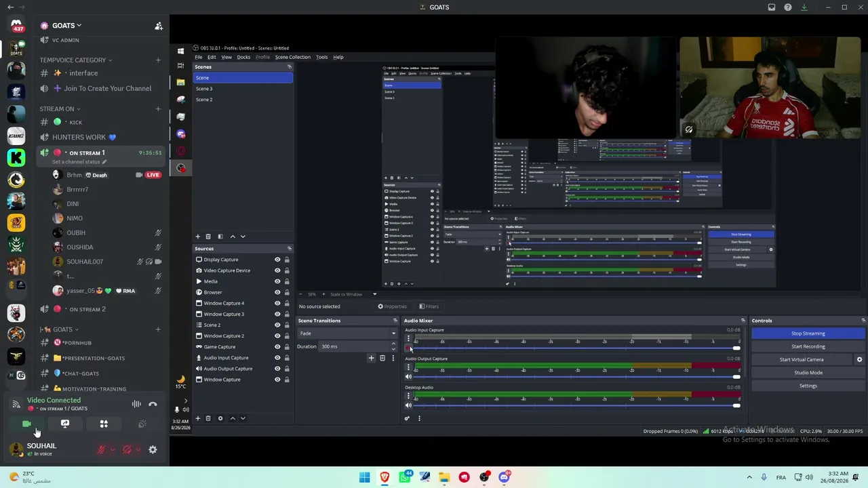The height and width of the screenshot is (488, 868).
Task: Mute the Desktop Audio speaker icon
Action: [x=408, y=405]
